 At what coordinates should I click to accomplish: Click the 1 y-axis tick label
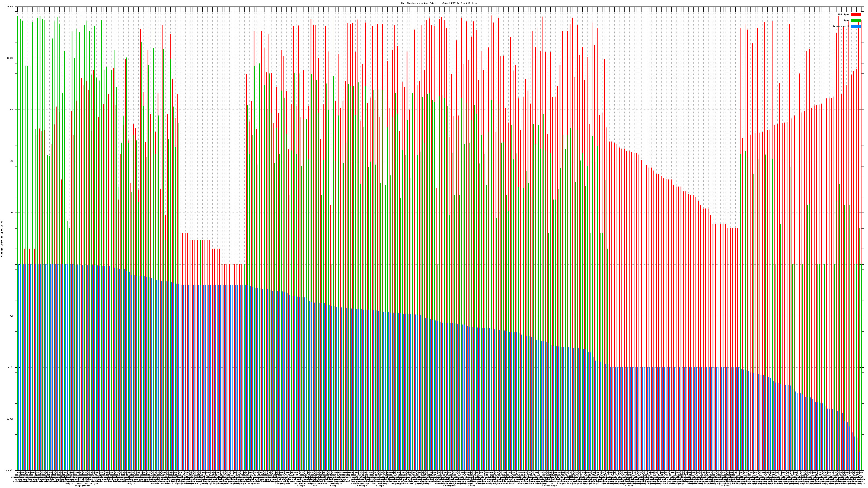pyautogui.click(x=13, y=264)
